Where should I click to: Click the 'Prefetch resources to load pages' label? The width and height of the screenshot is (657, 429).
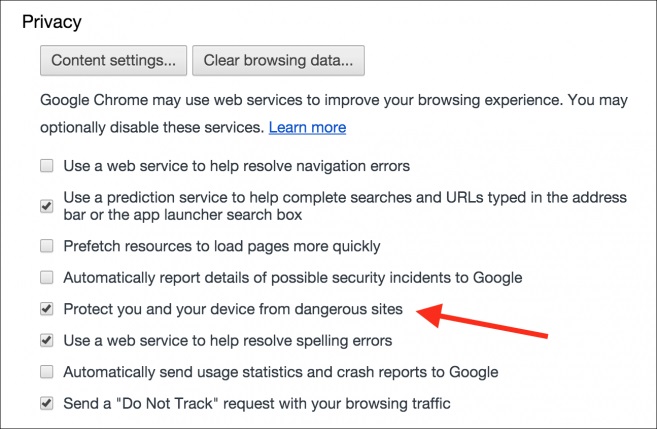coord(221,246)
